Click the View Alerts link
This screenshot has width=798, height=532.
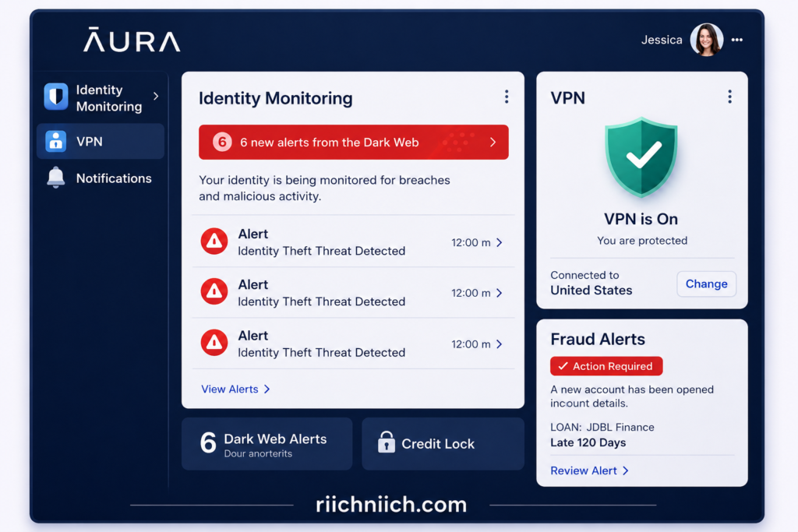point(235,389)
